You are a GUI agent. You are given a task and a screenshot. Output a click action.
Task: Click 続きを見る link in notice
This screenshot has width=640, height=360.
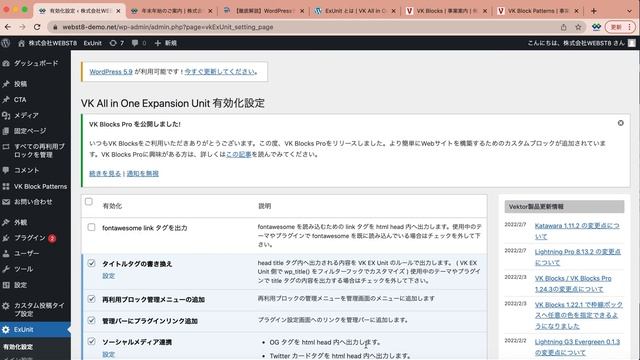[105, 173]
